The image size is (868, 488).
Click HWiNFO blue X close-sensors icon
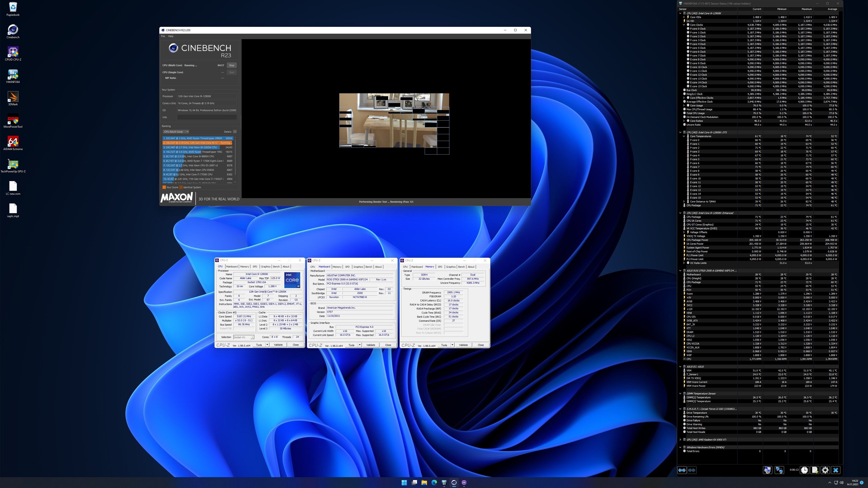tap(836, 470)
